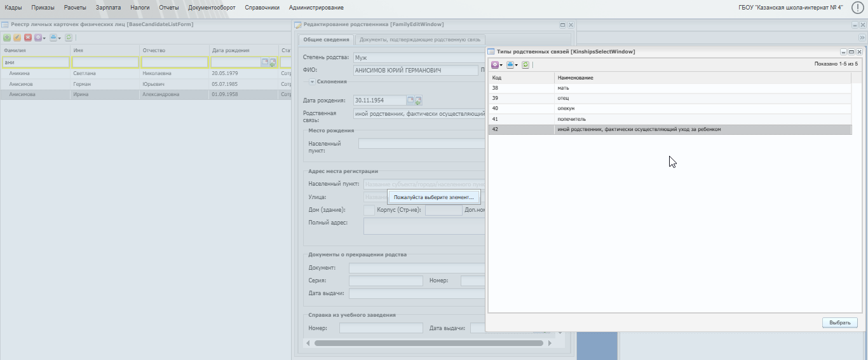Screen dimensions: 868x360
Task: Open calendar picker beside birth date 30.11.1954
Action: click(x=410, y=100)
